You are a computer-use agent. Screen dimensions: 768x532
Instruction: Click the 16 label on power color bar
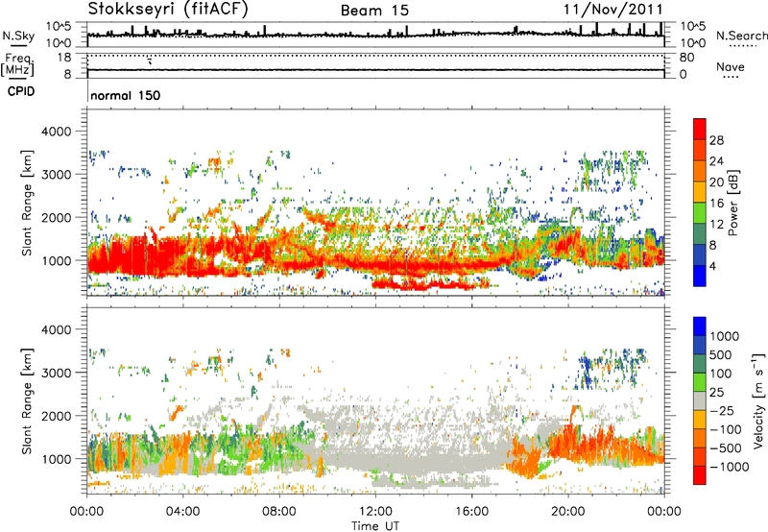click(x=716, y=204)
